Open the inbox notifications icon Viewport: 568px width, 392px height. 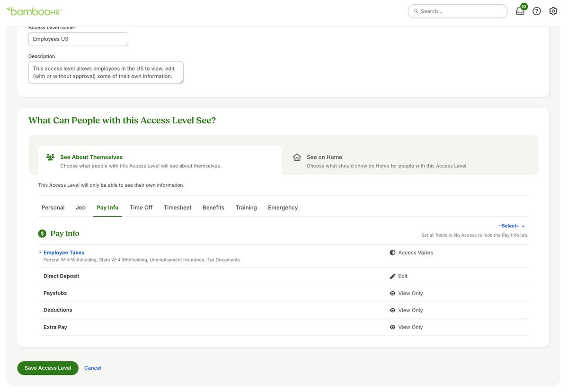coord(520,11)
